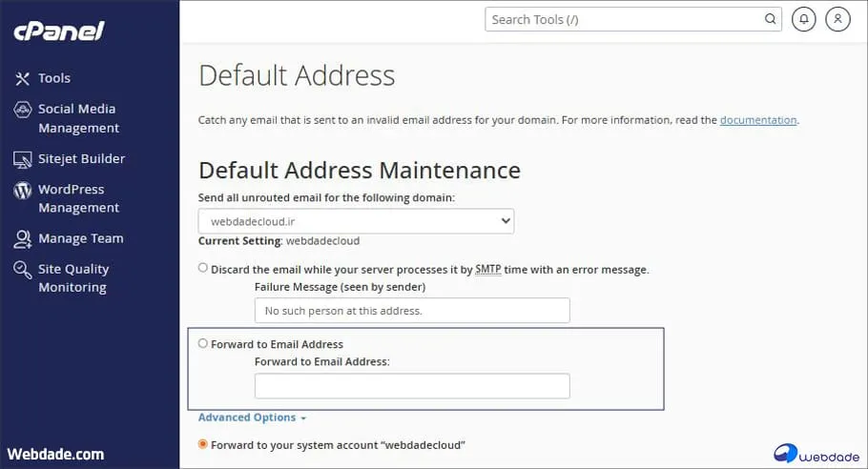Open Sitejet Builder from sidebar menu
The height and width of the screenshot is (469, 868).
coord(81,159)
